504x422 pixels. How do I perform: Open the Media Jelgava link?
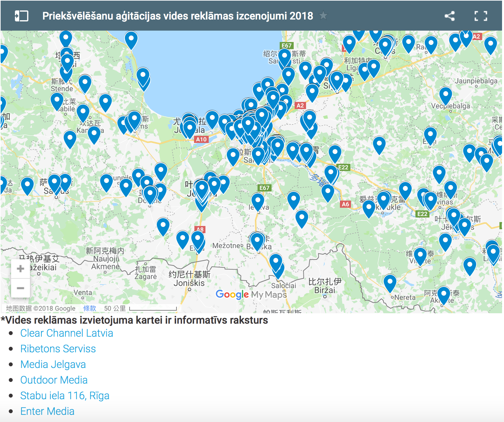(x=53, y=364)
